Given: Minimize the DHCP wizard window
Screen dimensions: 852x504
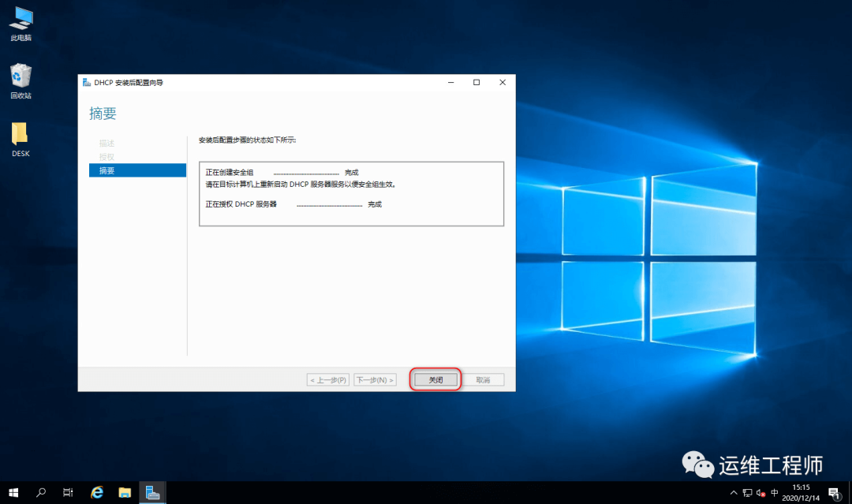Looking at the screenshot, I should point(451,83).
